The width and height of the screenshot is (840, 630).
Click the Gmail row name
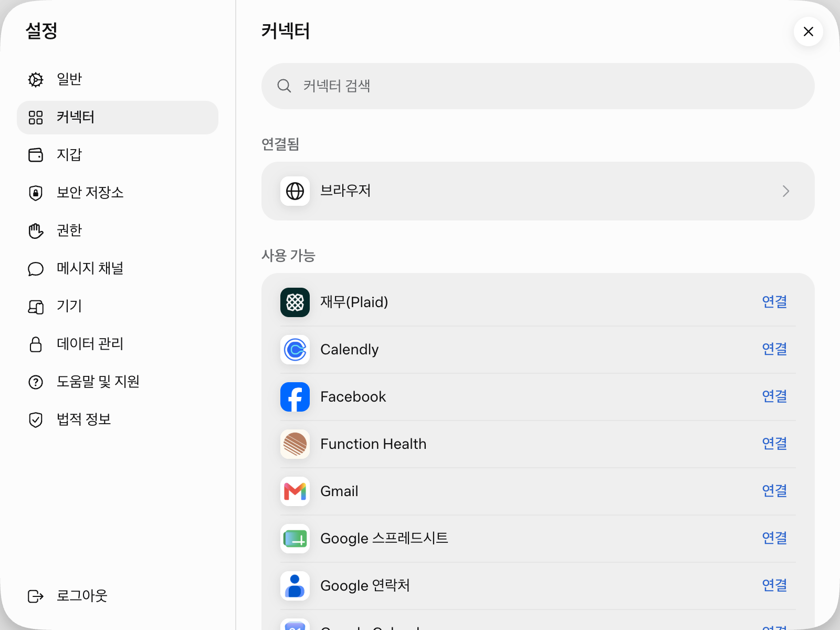(339, 491)
